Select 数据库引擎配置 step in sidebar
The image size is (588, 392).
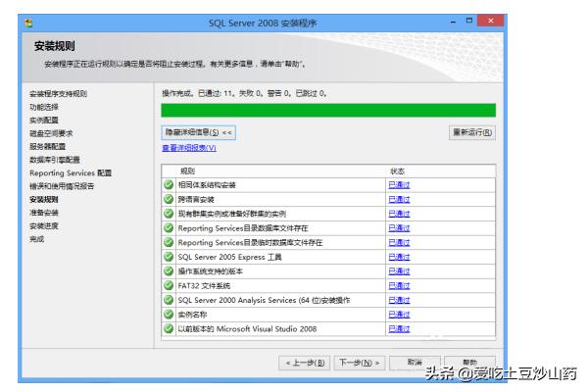55,160
